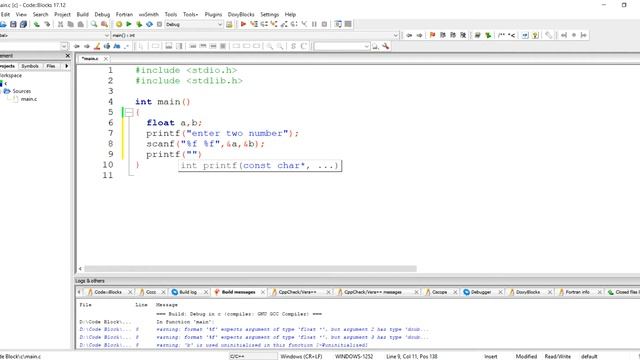The width and height of the screenshot is (640, 360).
Task: Rebuild the project with the blue arrows icon
Action: (149, 24)
